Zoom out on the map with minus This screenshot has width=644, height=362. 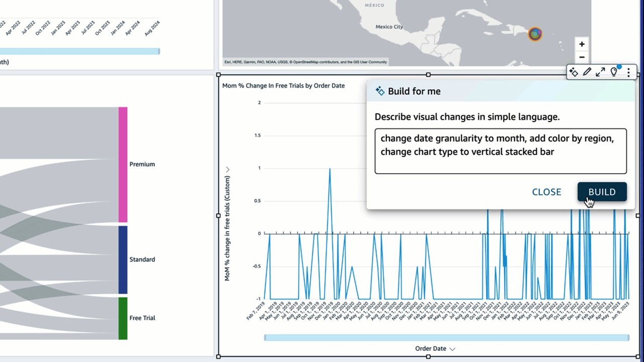[x=582, y=57]
